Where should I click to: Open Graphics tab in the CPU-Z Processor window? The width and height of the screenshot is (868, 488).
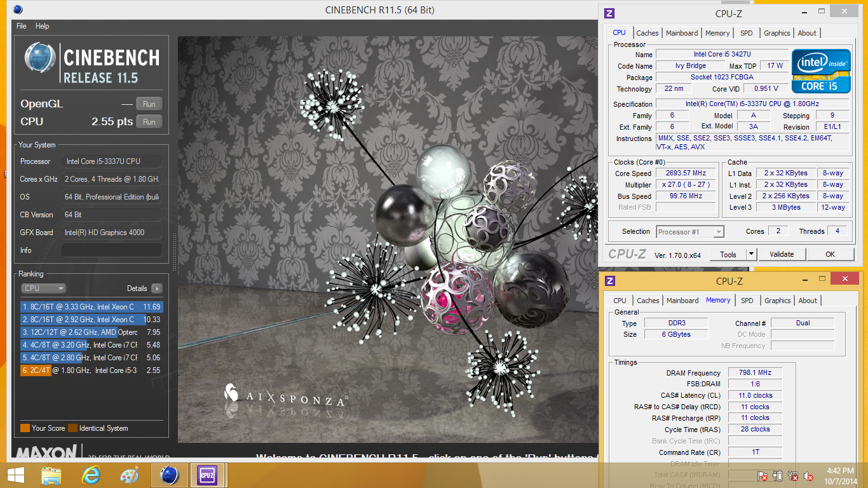click(x=777, y=33)
